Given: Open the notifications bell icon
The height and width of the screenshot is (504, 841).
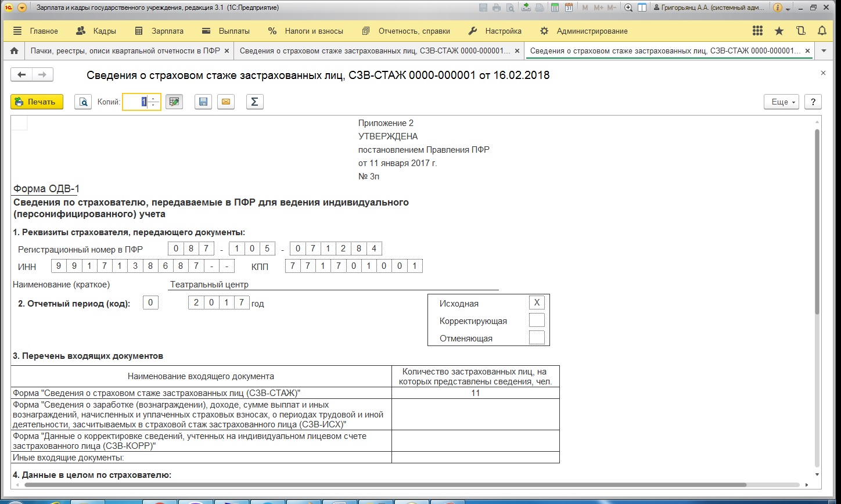Looking at the screenshot, I should tap(822, 31).
